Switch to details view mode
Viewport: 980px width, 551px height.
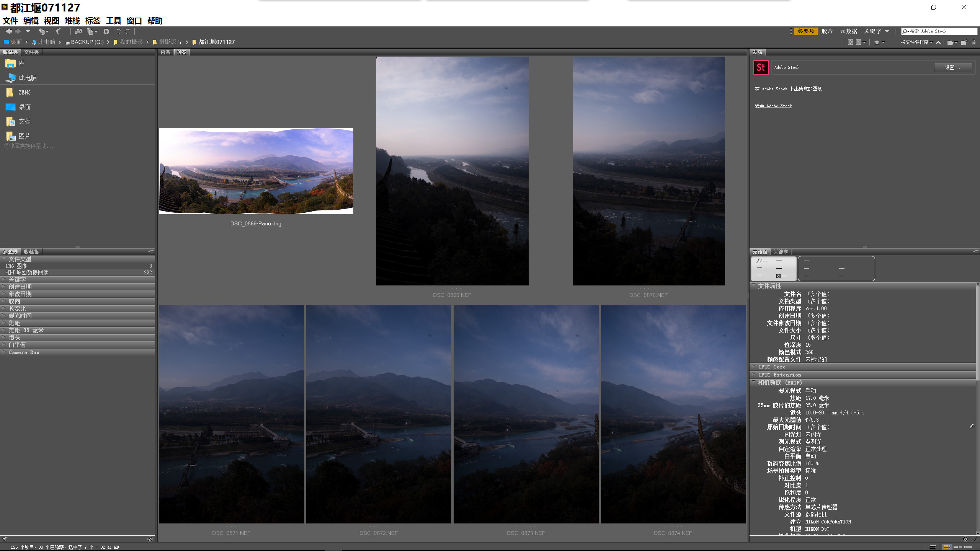(x=957, y=547)
